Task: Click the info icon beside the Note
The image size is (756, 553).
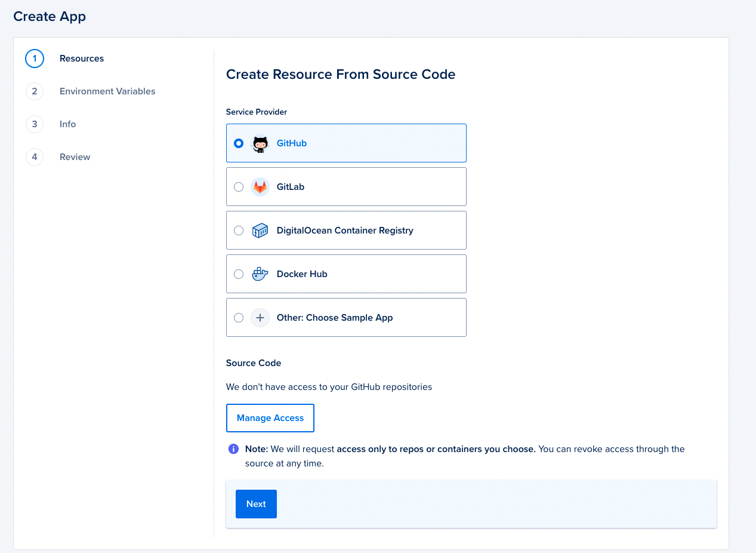Action: pyautogui.click(x=234, y=449)
